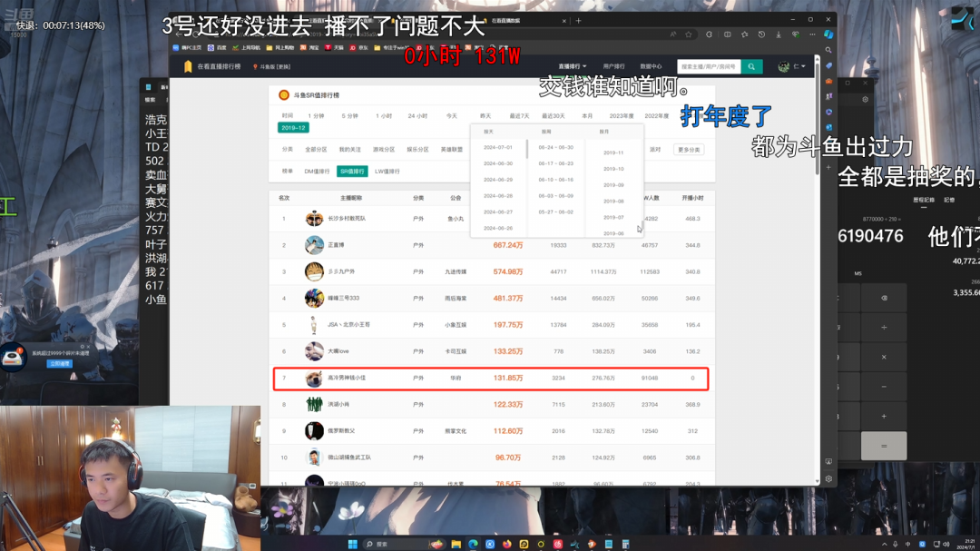The width and height of the screenshot is (980, 551).
Task: Click the browser new tab plus button
Action: [x=578, y=21]
